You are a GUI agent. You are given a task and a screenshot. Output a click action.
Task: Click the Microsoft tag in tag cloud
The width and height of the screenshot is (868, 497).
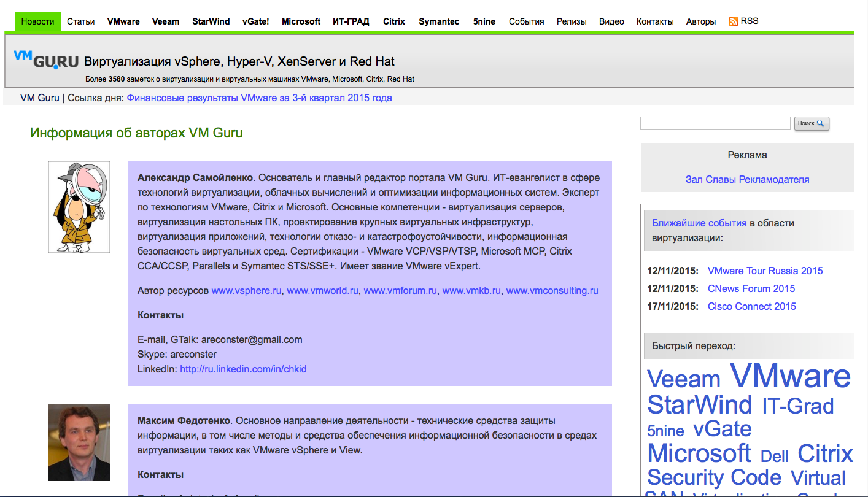(x=699, y=453)
